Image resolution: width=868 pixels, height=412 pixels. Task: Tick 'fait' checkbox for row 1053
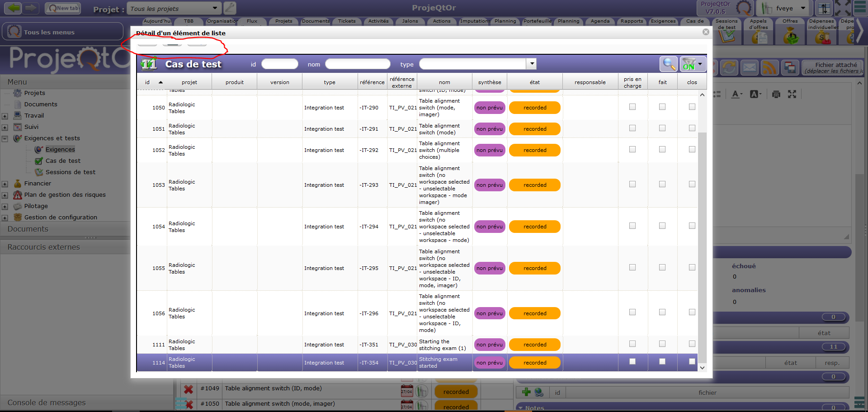click(x=662, y=185)
